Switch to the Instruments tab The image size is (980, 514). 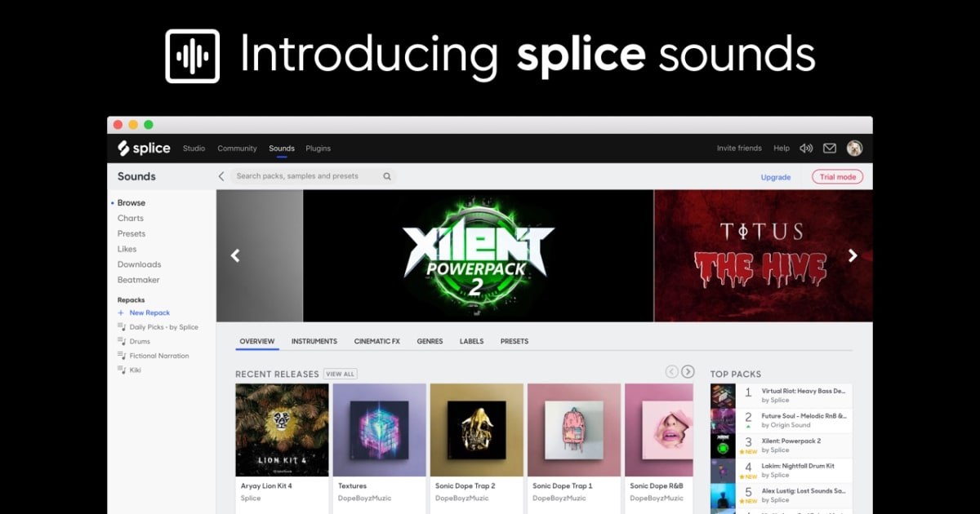[x=314, y=341]
